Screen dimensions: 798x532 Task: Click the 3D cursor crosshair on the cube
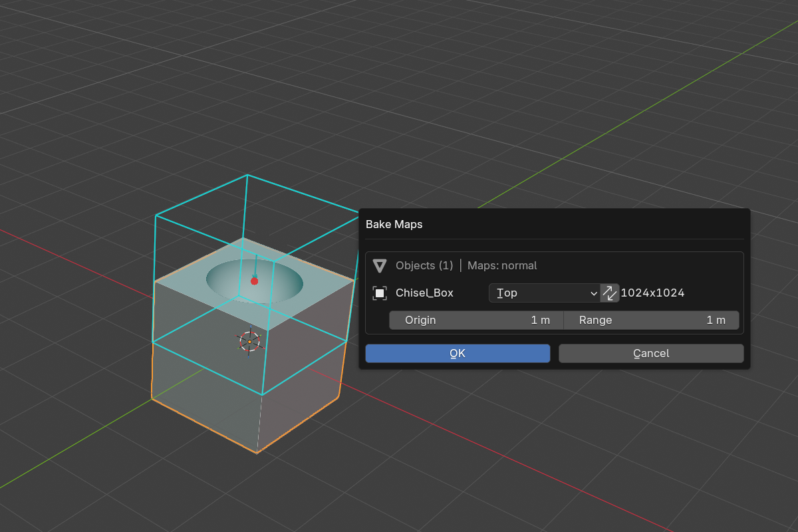point(249,342)
